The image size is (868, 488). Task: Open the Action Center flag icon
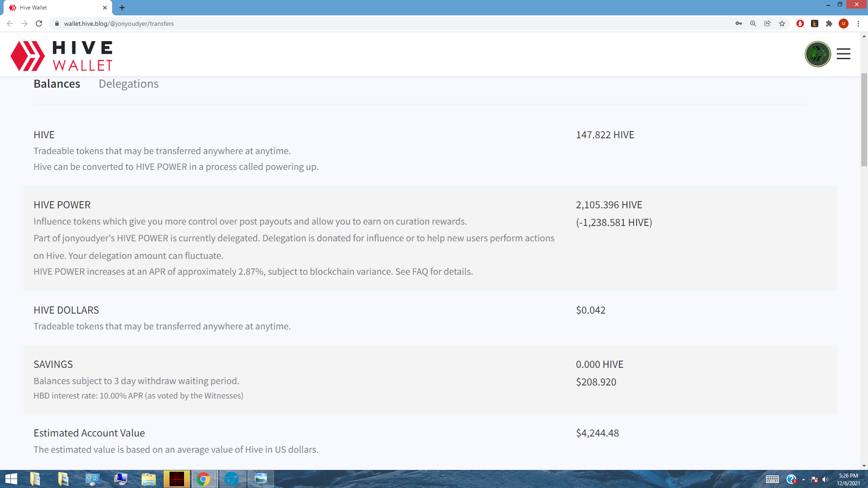click(x=814, y=479)
